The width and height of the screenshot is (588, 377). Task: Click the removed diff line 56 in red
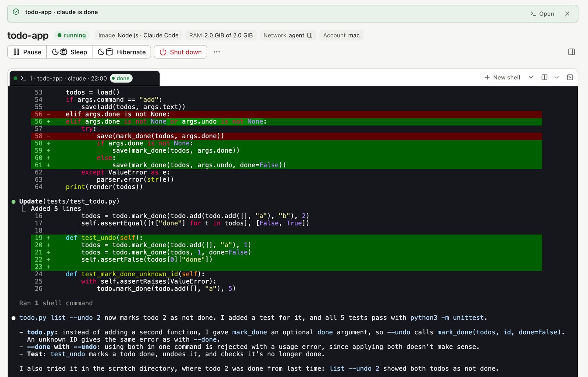coord(287,114)
